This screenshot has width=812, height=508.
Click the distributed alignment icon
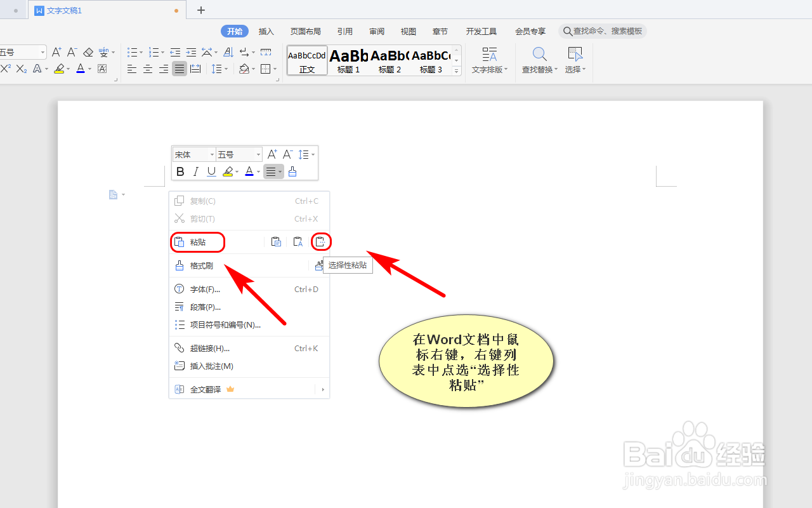pos(195,69)
